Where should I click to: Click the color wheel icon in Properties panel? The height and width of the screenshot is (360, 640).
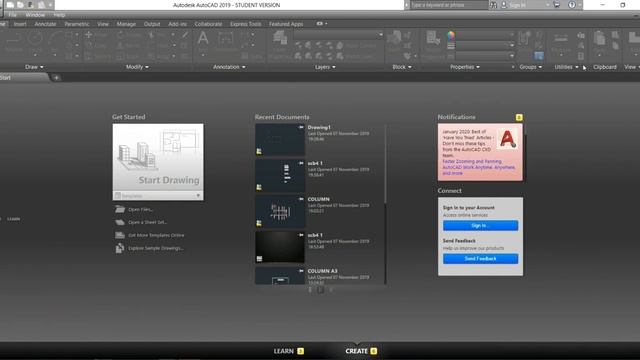451,36
